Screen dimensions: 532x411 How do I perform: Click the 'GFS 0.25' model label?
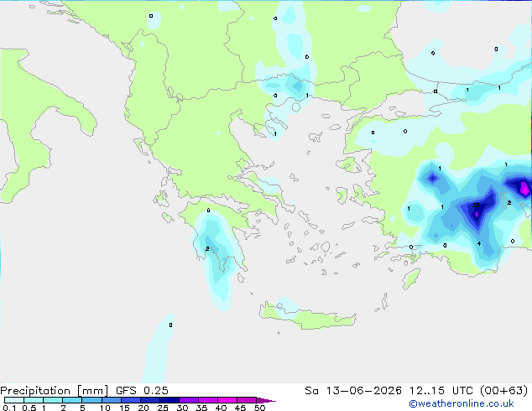click(142, 391)
